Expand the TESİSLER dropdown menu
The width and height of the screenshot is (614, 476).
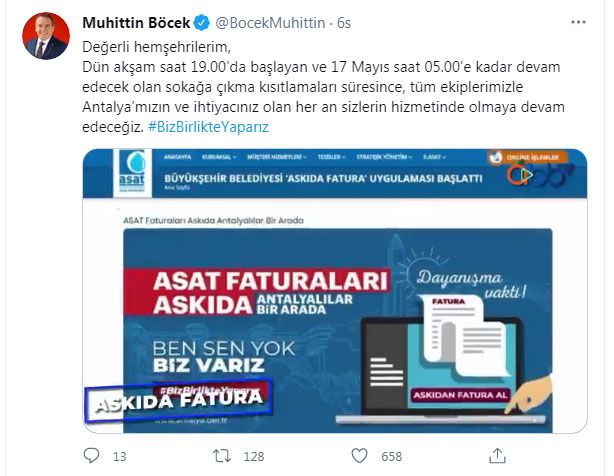pyautogui.click(x=331, y=157)
